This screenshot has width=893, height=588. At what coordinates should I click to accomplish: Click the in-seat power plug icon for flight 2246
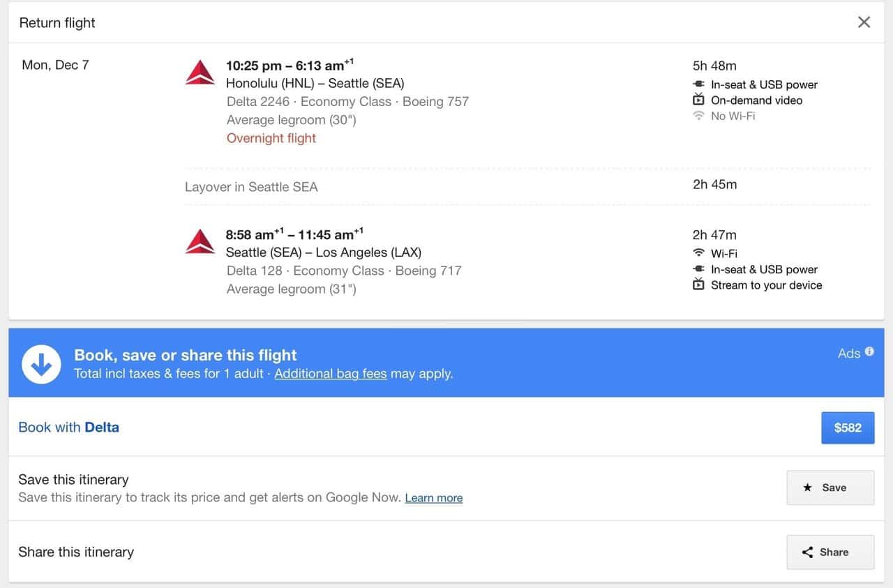coord(699,84)
